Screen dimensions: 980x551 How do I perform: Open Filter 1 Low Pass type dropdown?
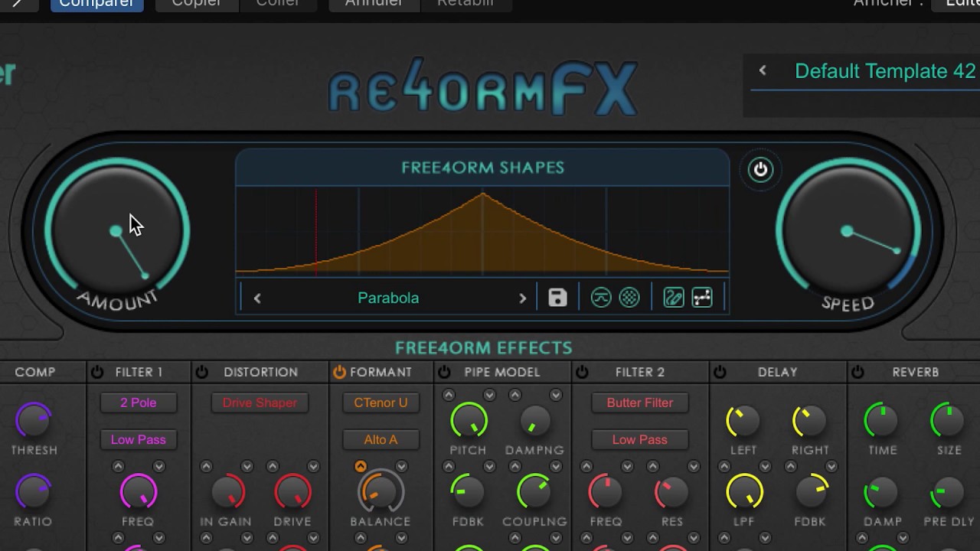(x=139, y=439)
